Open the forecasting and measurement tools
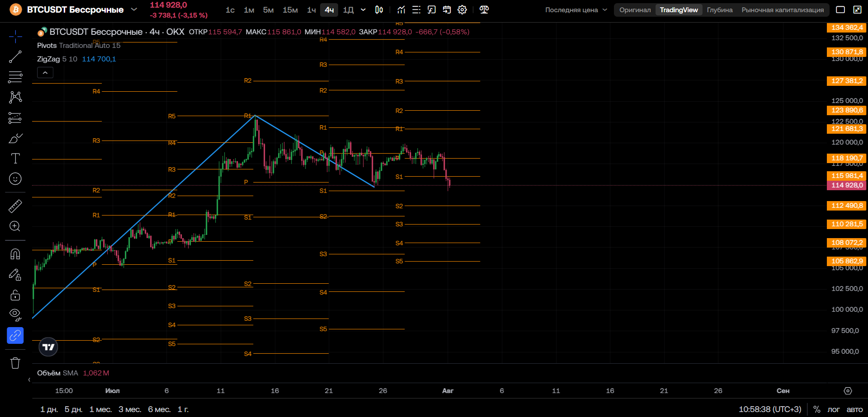Screen dimensions: 868x417 pos(15,118)
